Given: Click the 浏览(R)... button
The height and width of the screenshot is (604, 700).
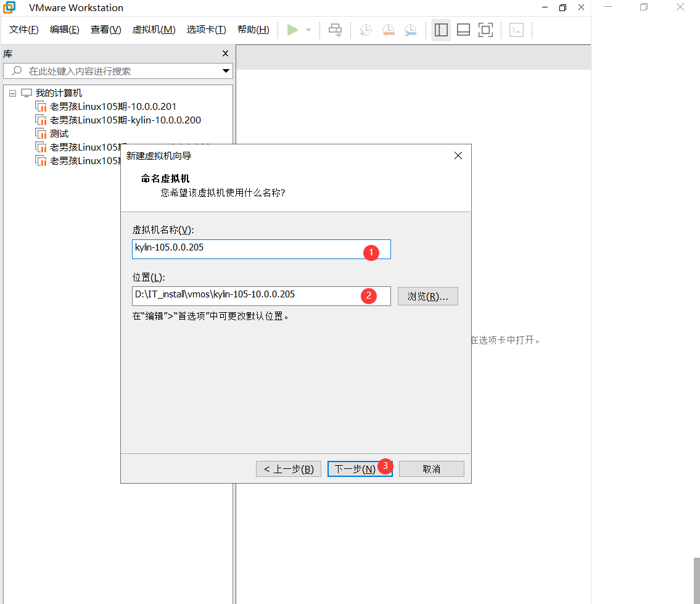Looking at the screenshot, I should point(427,296).
